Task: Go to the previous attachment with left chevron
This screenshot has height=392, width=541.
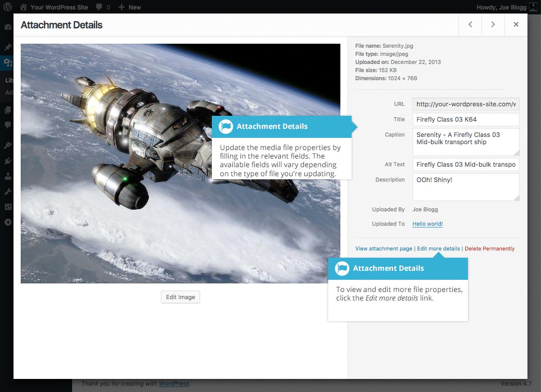Action: click(470, 25)
